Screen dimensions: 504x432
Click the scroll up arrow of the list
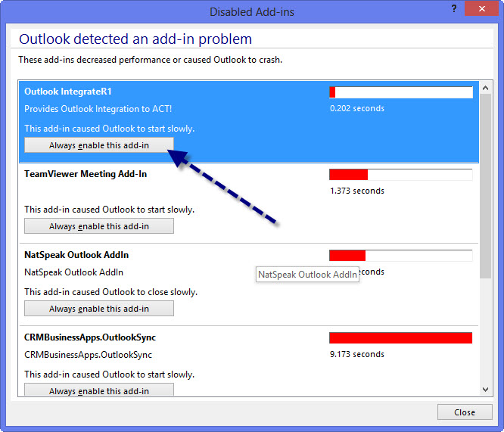point(485,88)
